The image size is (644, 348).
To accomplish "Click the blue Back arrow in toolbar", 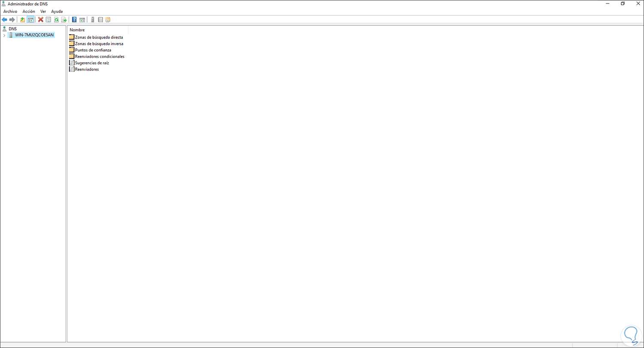I will [x=4, y=20].
